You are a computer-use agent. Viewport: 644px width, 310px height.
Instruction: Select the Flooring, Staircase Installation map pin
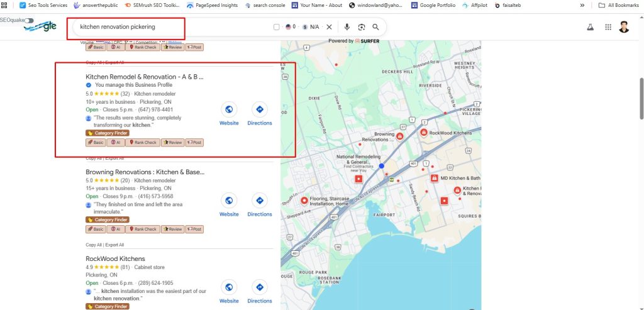pyautogui.click(x=304, y=201)
